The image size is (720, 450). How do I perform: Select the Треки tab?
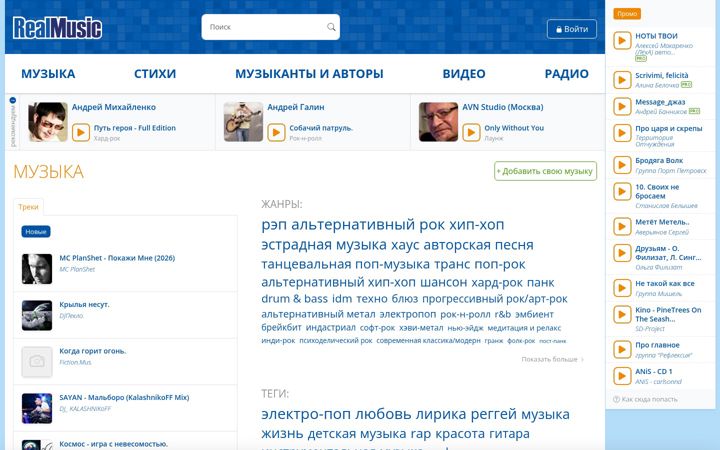point(28,207)
